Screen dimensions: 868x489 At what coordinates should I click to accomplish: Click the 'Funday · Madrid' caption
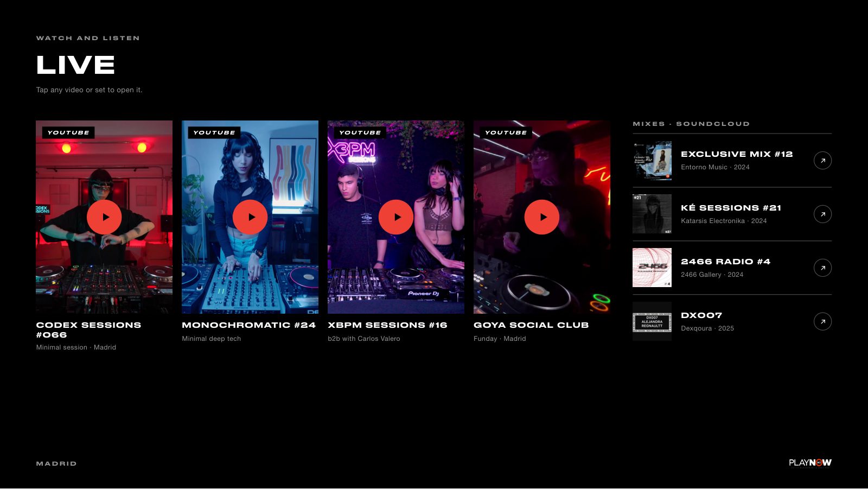(500, 339)
